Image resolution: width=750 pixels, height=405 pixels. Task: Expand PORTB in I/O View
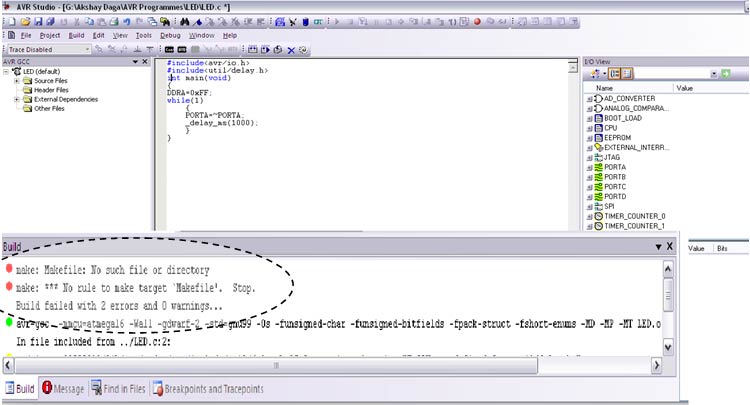pos(589,177)
